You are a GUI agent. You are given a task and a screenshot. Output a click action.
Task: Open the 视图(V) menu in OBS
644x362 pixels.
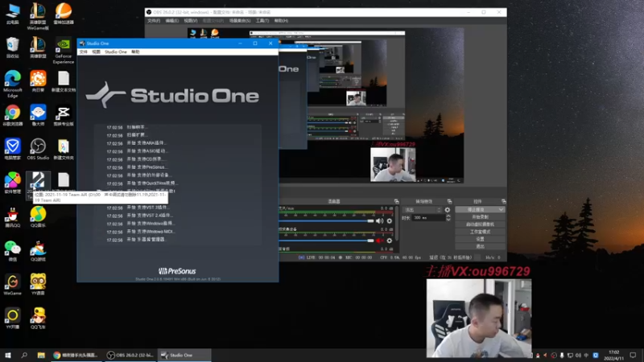(x=191, y=21)
